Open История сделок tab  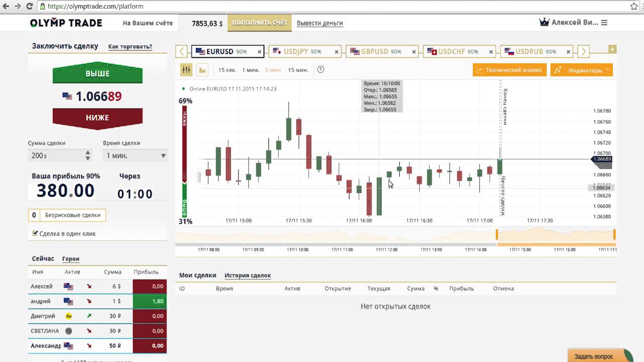click(x=248, y=275)
